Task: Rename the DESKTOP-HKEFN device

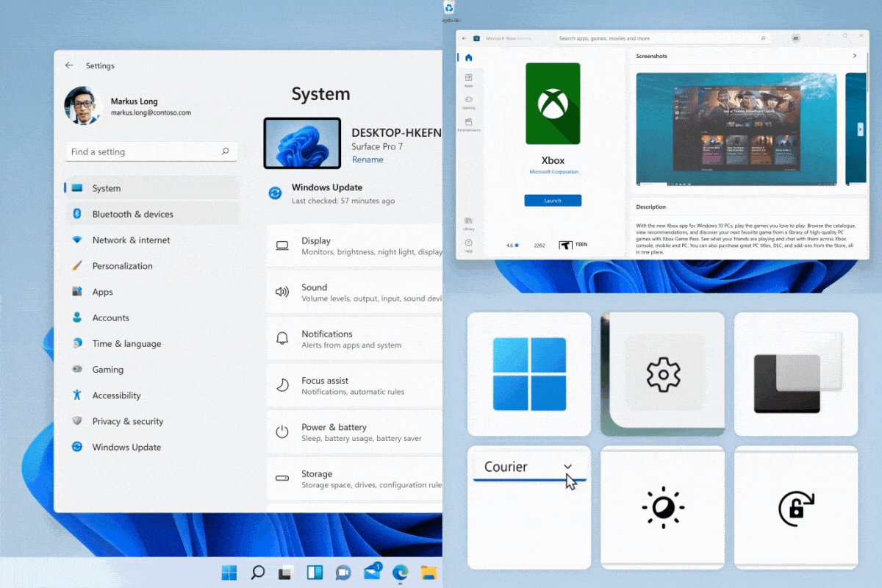Action: [x=367, y=159]
